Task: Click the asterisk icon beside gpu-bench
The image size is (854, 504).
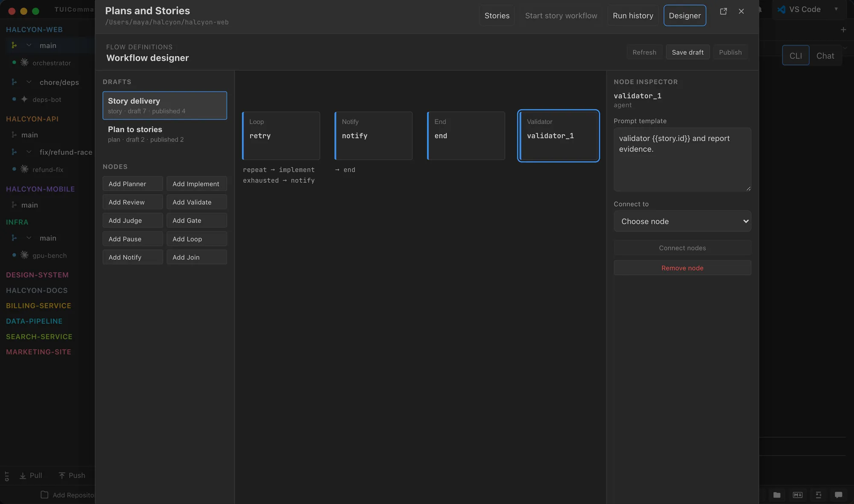Action: [x=24, y=255]
